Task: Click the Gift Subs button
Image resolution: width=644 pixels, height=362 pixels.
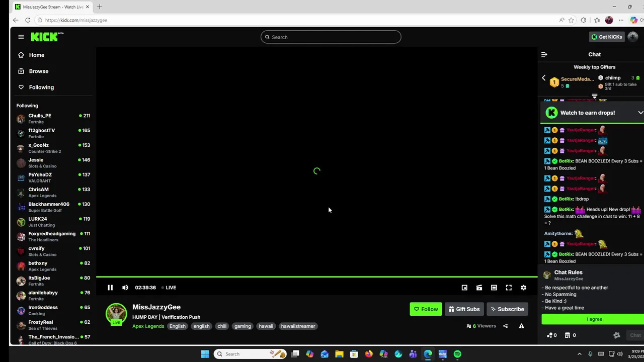Action: tap(463, 309)
